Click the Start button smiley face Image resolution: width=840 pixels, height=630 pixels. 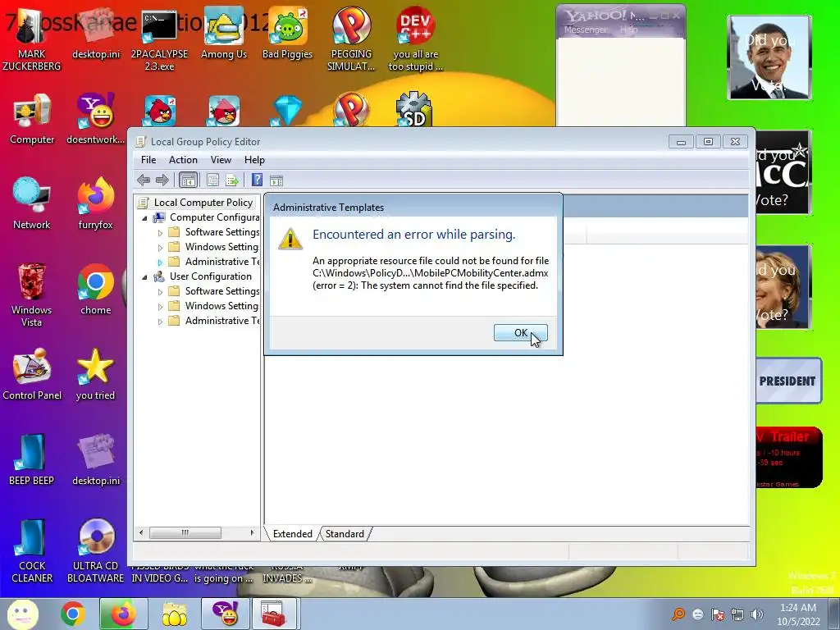(x=22, y=614)
